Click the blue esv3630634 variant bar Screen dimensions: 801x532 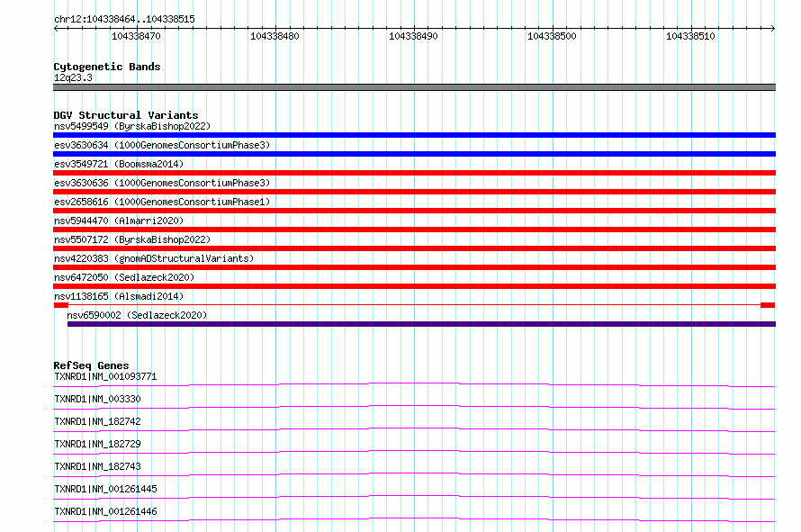[414, 154]
